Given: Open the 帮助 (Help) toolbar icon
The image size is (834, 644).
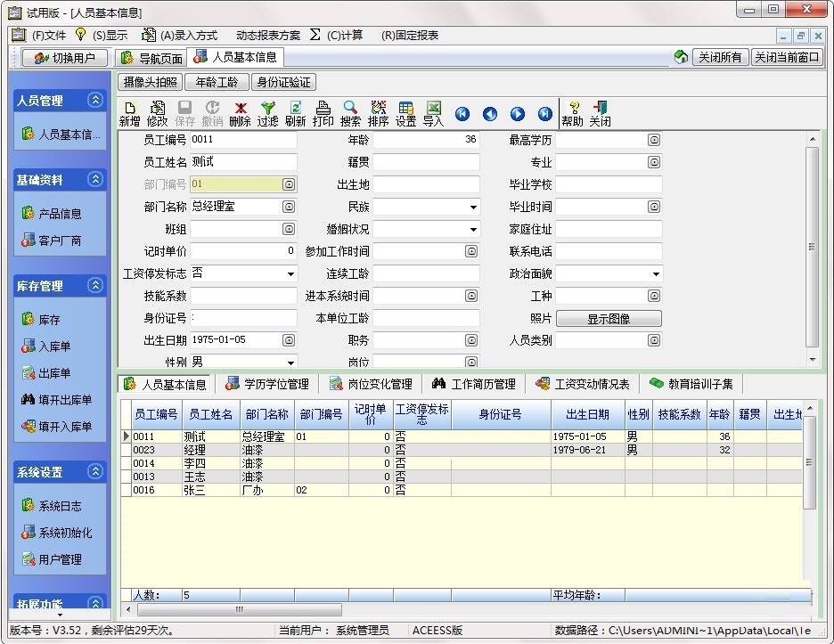Looking at the screenshot, I should coord(573,113).
